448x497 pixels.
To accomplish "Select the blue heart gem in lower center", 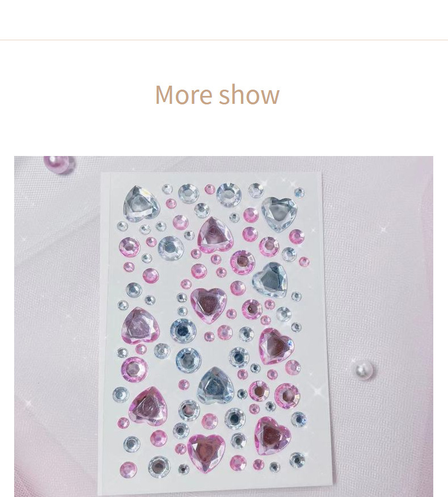I will coord(215,385).
